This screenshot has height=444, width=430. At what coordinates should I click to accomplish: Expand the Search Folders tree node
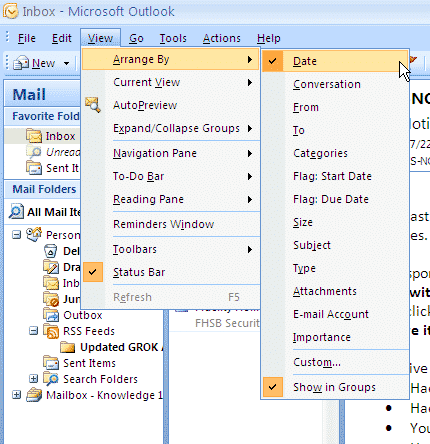tap(33, 379)
